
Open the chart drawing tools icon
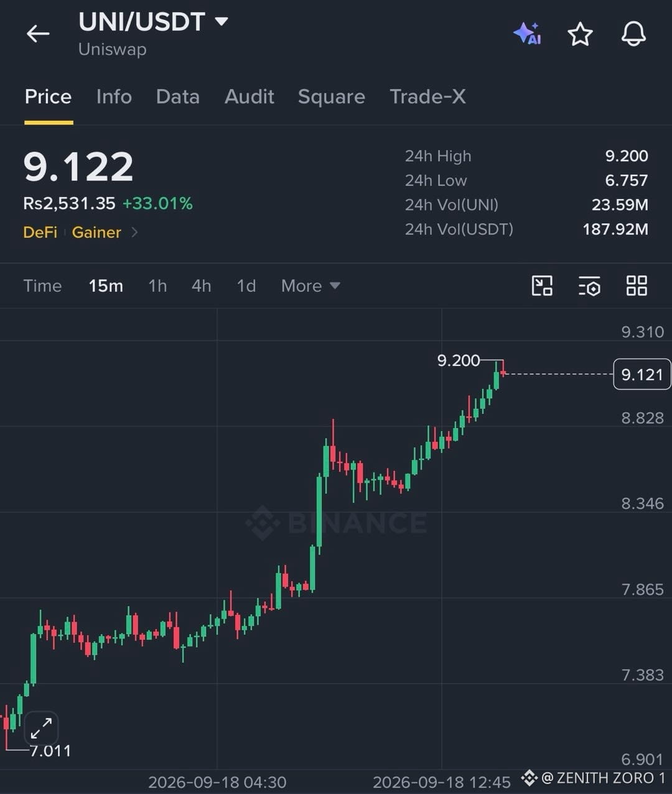coord(542,286)
